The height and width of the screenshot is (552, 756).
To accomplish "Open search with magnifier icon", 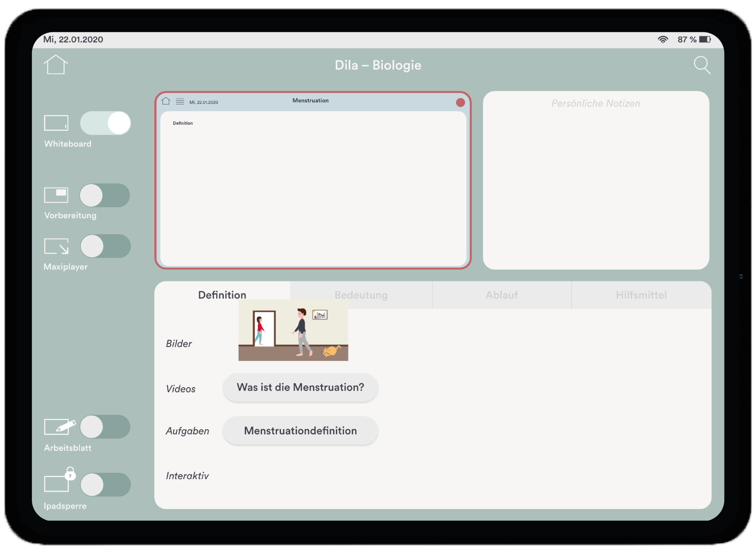I will click(702, 65).
